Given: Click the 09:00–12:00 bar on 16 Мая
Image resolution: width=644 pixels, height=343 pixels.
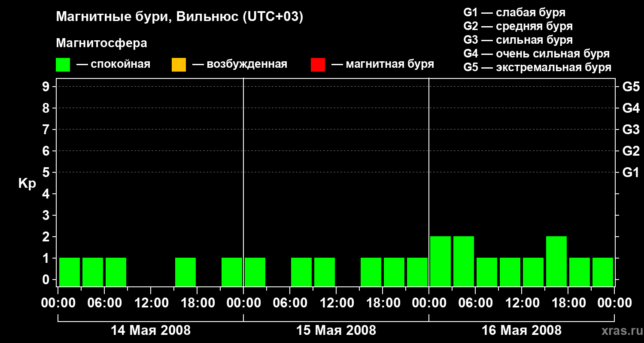Looking at the screenshot, I should [510, 272].
